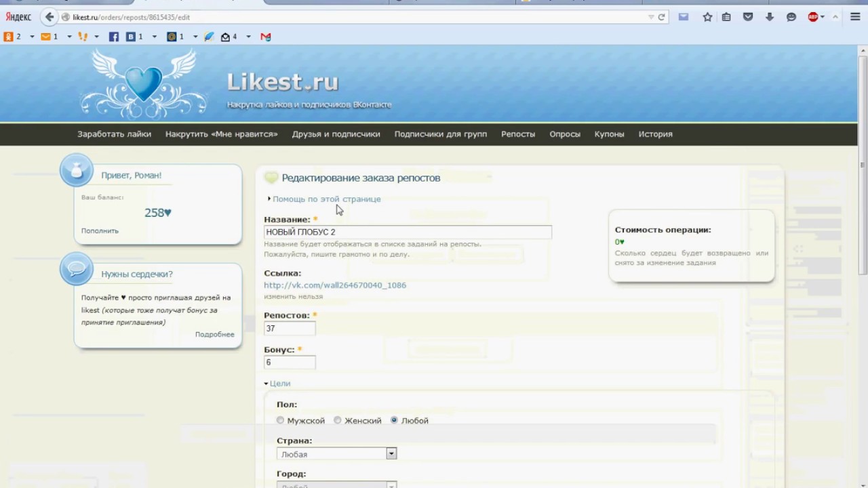
Task: Click the 'Репостов' number field
Action: pos(290,328)
